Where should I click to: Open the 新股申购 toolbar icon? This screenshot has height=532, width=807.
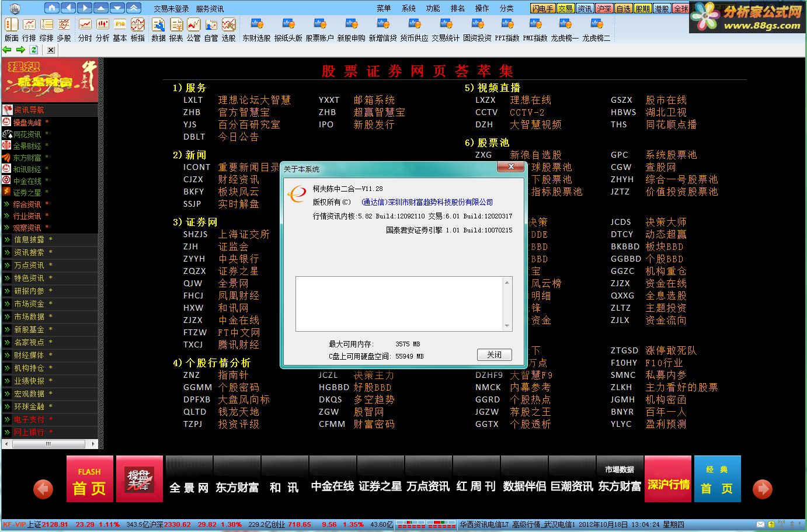[x=352, y=30]
